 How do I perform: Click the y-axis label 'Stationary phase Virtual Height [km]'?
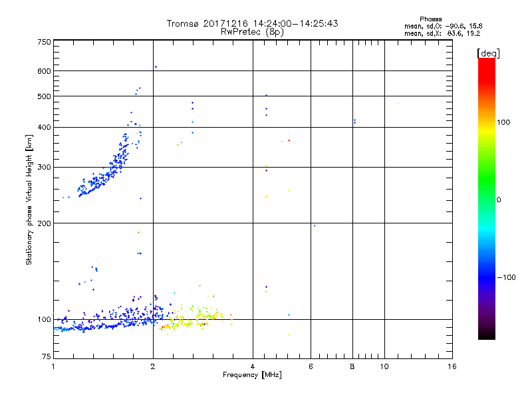29,199
